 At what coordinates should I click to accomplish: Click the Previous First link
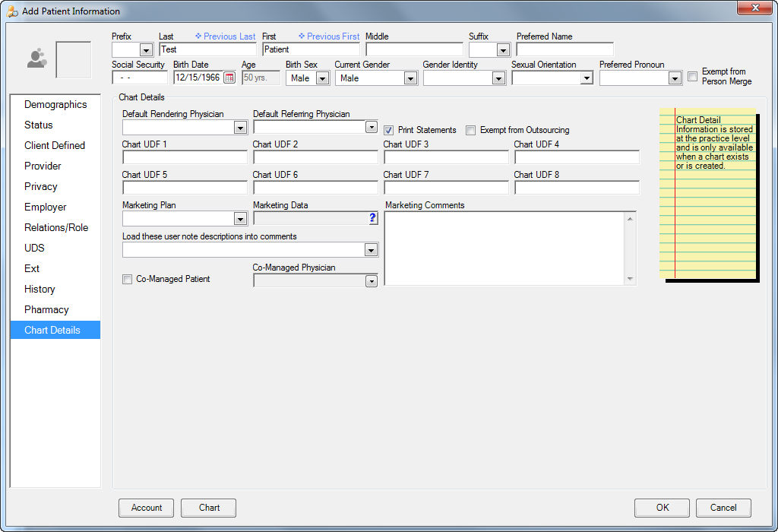tap(329, 36)
